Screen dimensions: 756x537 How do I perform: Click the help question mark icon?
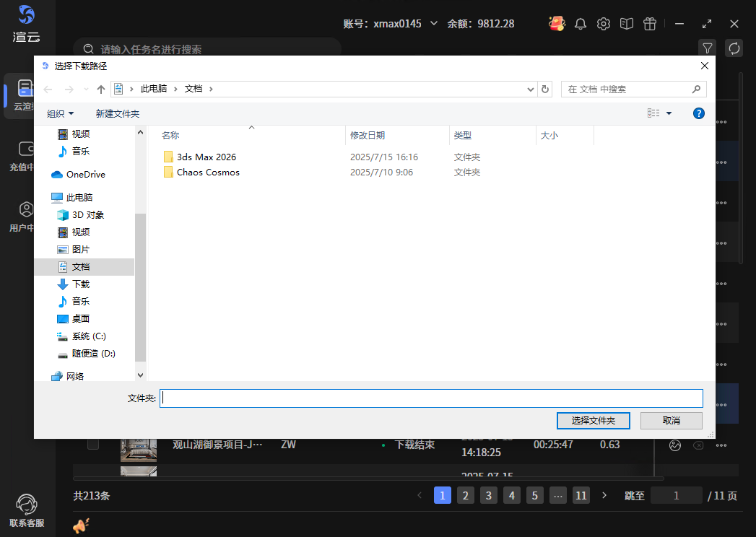tap(698, 113)
